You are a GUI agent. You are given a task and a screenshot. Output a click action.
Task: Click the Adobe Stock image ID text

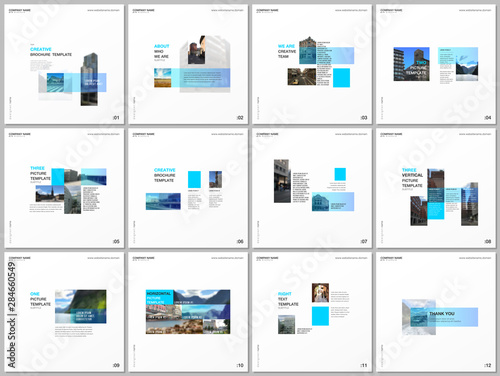click(12, 315)
